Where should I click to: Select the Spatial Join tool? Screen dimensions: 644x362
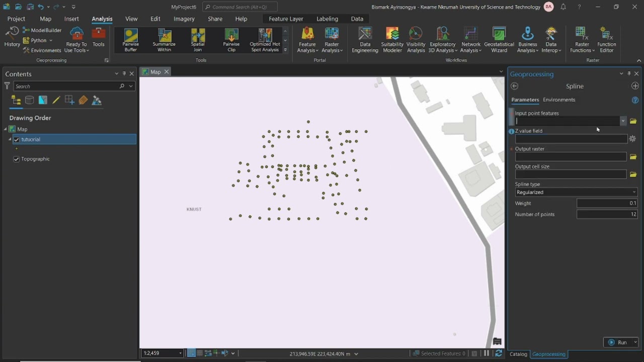(198, 40)
